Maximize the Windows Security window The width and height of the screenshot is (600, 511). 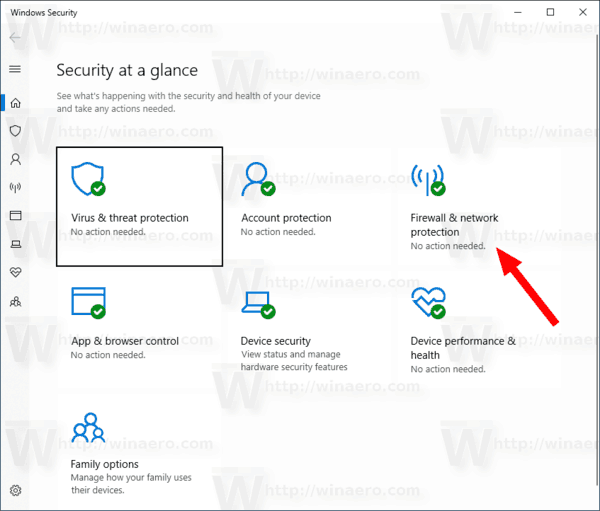tap(550, 12)
